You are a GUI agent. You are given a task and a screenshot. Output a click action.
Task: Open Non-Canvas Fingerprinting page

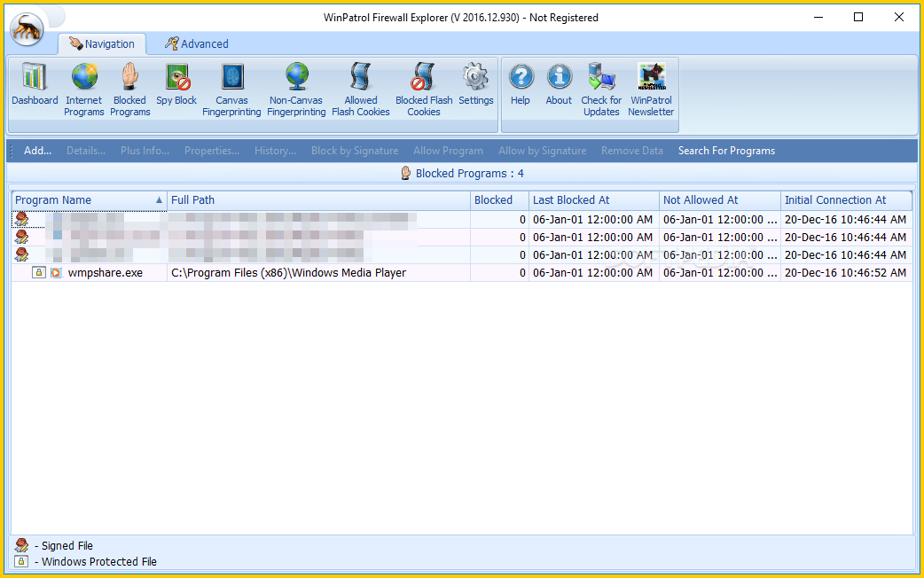coord(296,90)
